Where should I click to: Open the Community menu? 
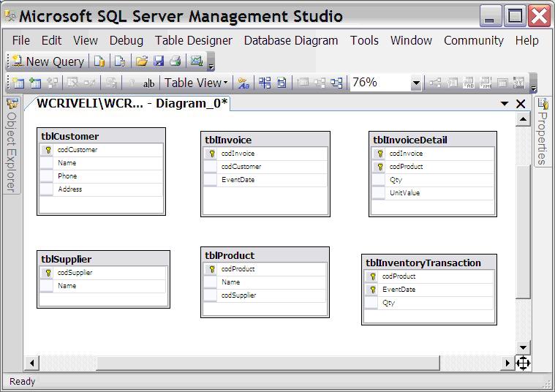pyautogui.click(x=474, y=40)
